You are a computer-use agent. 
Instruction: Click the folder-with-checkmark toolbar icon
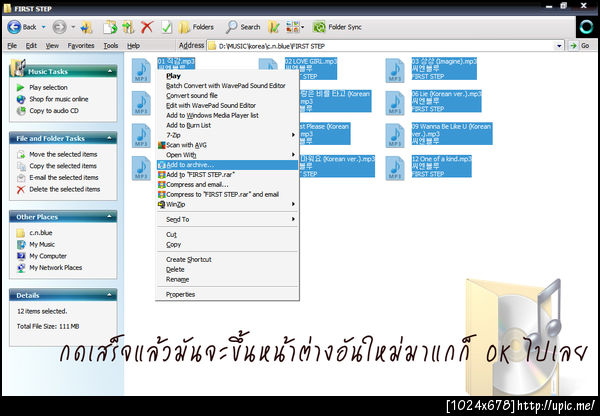click(x=274, y=27)
